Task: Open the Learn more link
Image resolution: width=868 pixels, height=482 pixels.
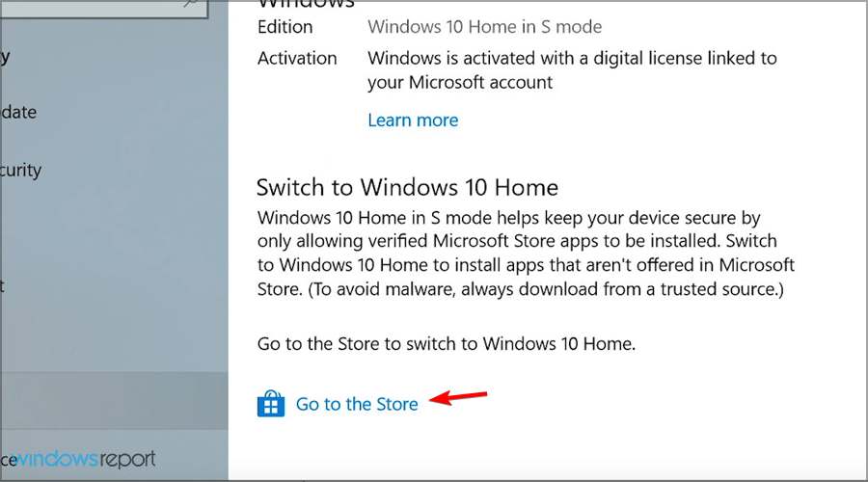Action: coord(413,120)
